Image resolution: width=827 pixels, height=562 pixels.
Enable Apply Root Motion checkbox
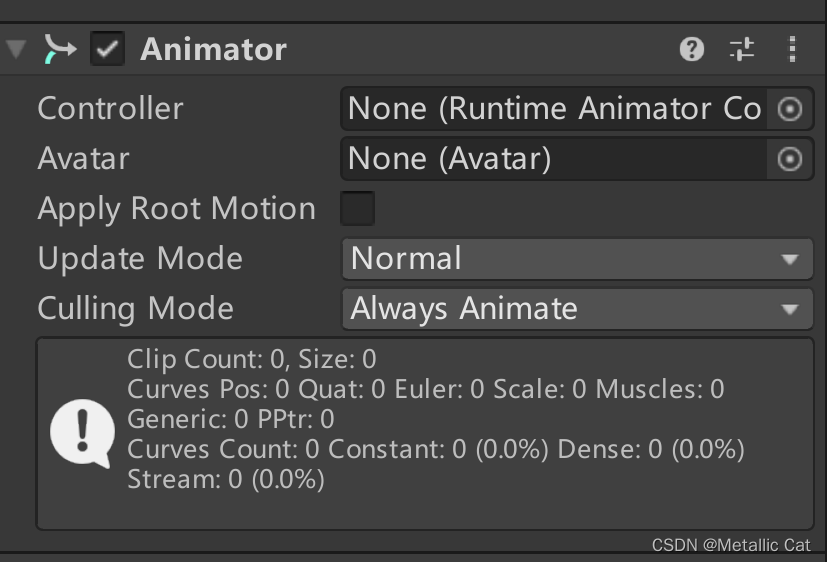coord(358,208)
